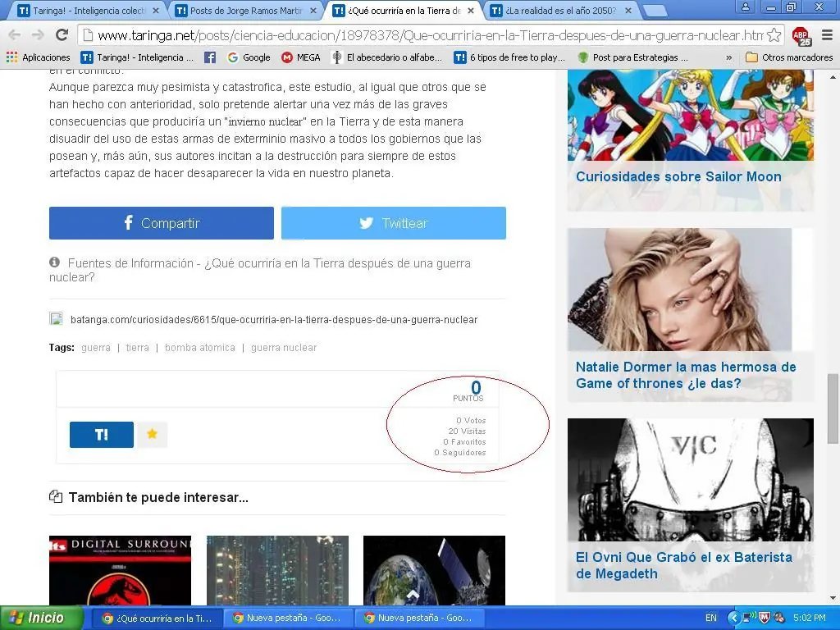Click the Megadeth Vic helmet thumbnail
This screenshot has width=840, height=630.
click(691, 480)
